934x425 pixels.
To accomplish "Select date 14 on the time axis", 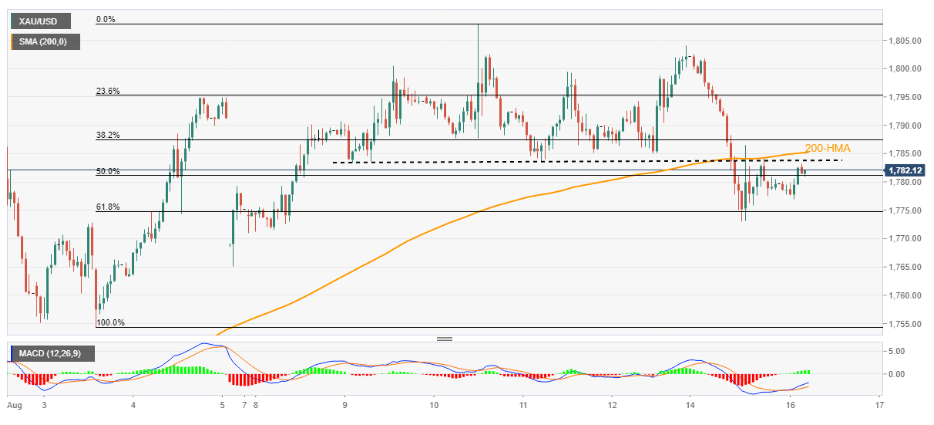I will (x=690, y=407).
